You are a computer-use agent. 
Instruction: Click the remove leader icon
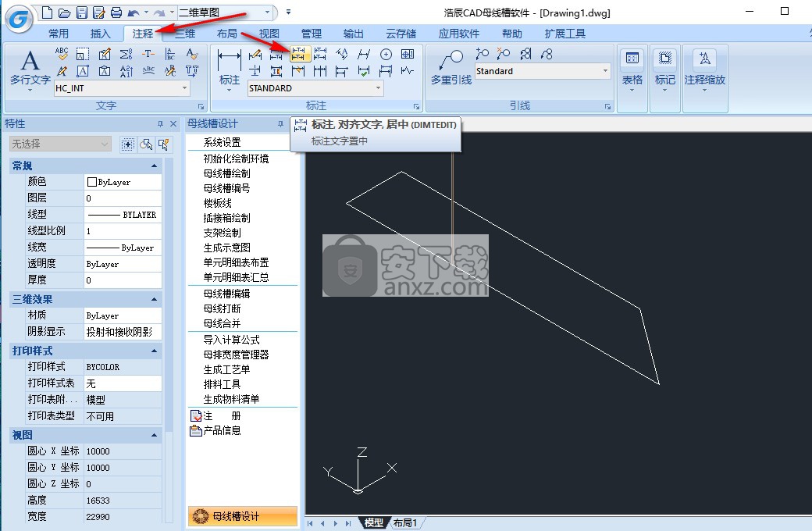503,53
